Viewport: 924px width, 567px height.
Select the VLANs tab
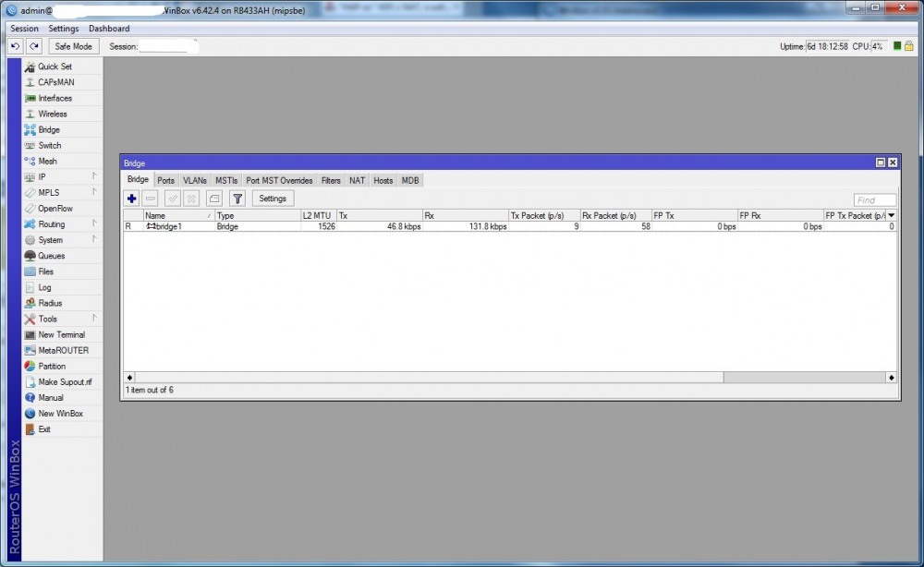(195, 181)
